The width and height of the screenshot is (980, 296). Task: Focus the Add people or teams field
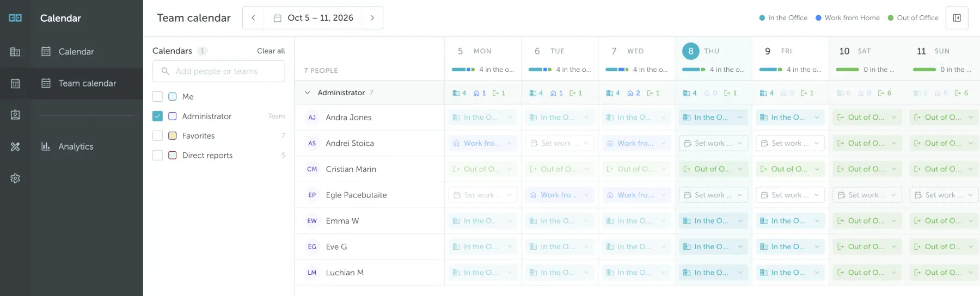(x=219, y=71)
